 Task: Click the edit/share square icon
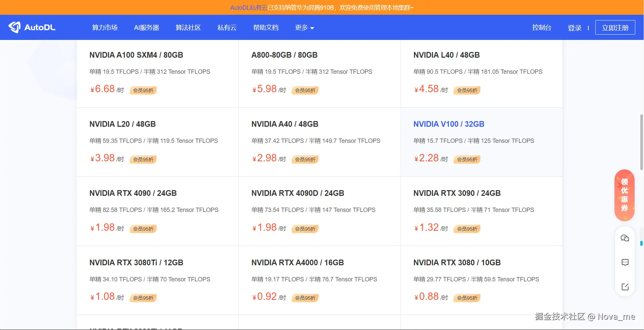[x=625, y=287]
